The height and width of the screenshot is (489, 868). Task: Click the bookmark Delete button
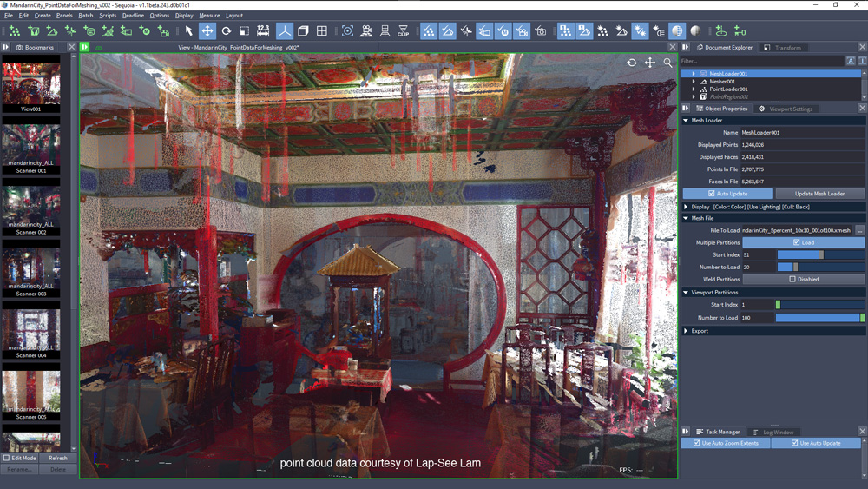(58, 469)
